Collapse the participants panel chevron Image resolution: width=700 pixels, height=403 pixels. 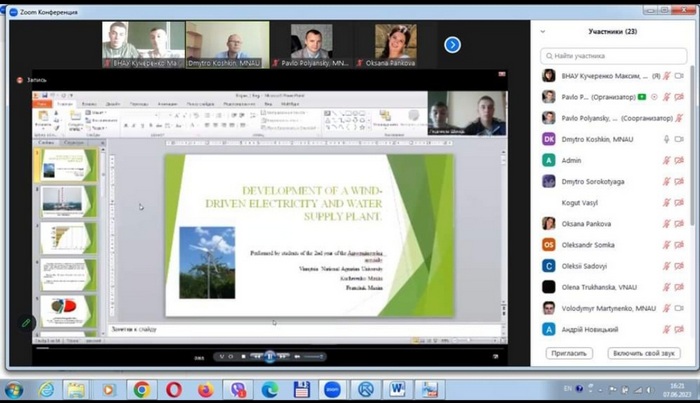click(x=543, y=31)
